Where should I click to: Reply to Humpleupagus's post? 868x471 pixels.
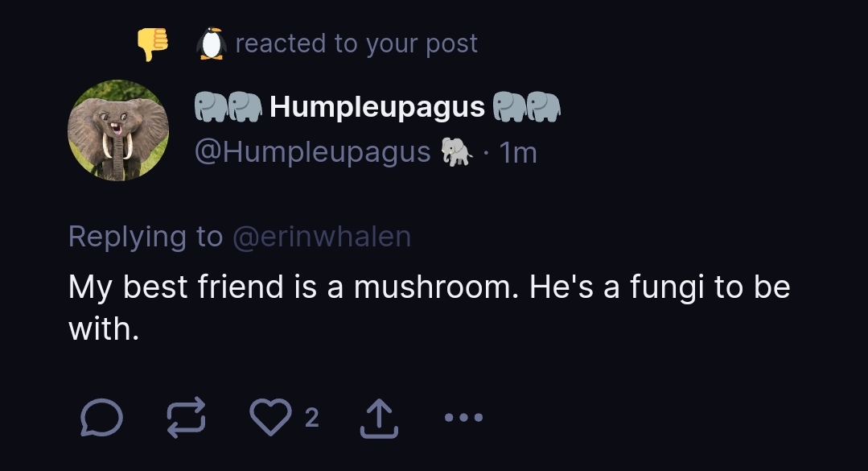point(102,419)
